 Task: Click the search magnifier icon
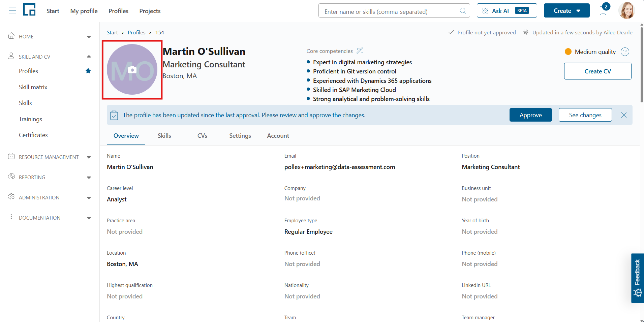(x=463, y=11)
